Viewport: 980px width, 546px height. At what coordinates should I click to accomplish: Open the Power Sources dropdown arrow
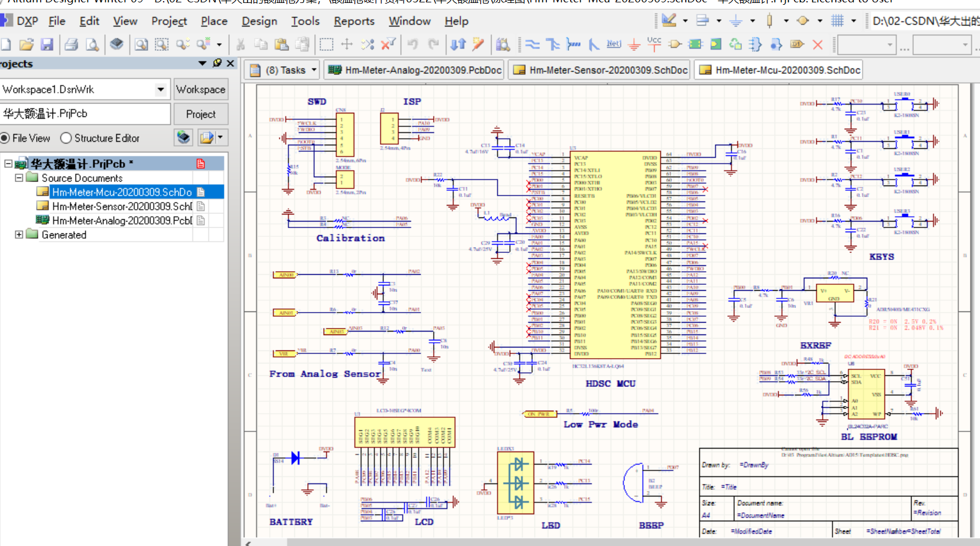(x=753, y=21)
